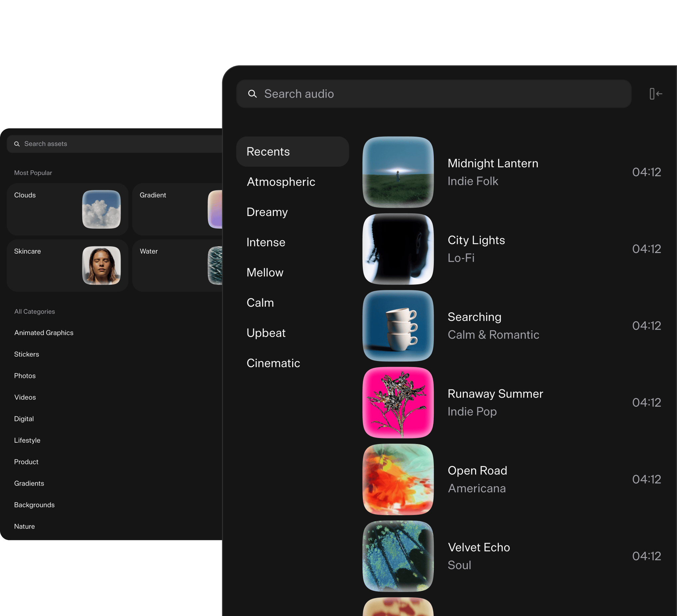Click the Runaway Summer track title
The height and width of the screenshot is (616, 677).
tap(495, 394)
